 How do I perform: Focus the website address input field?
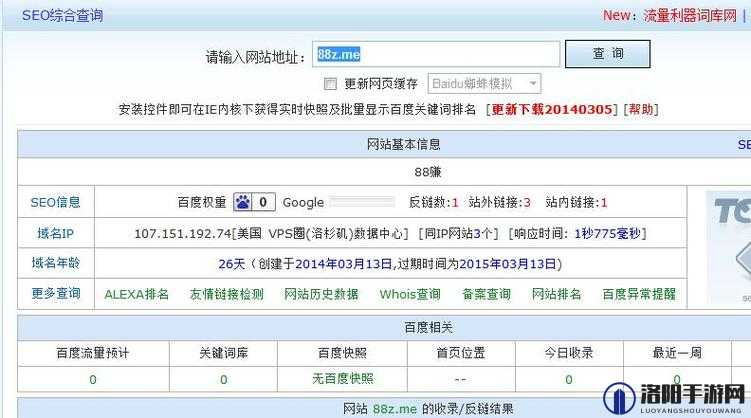tap(436, 54)
